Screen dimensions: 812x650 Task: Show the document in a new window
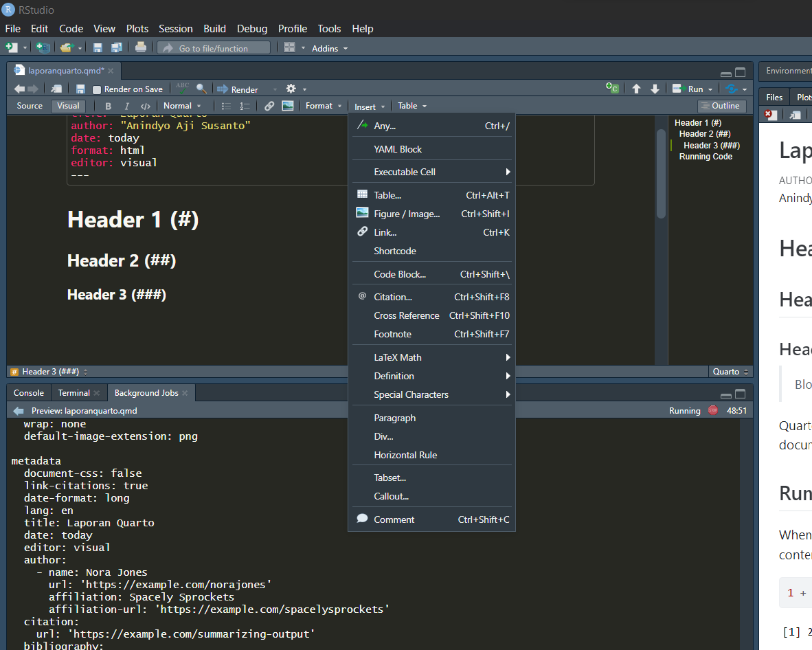(x=56, y=89)
